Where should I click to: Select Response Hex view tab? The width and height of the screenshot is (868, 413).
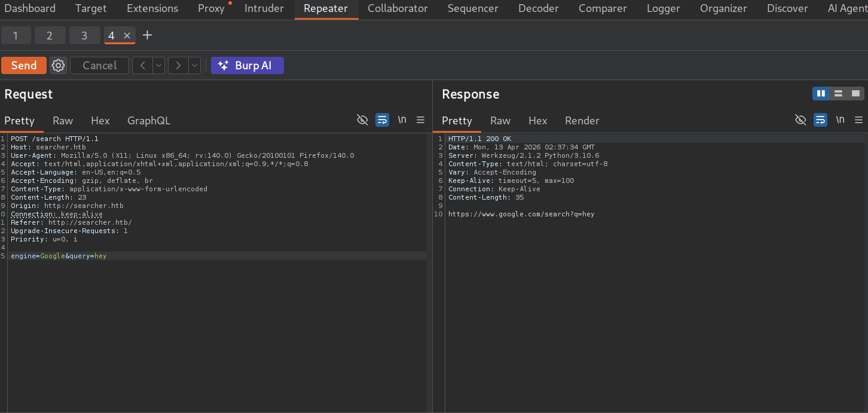pos(538,121)
